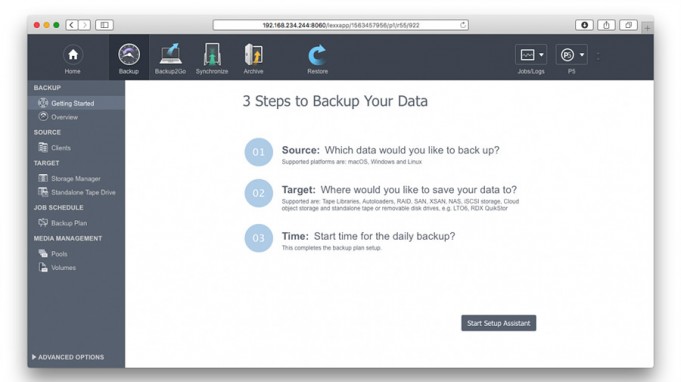Viewport: 681px width, 382px height.
Task: Open the Archive module icon
Action: point(253,55)
